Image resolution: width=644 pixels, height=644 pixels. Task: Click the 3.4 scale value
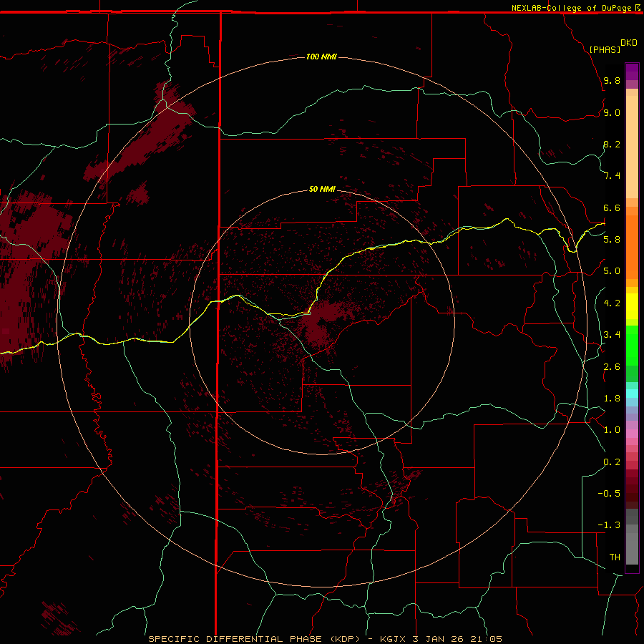click(612, 334)
